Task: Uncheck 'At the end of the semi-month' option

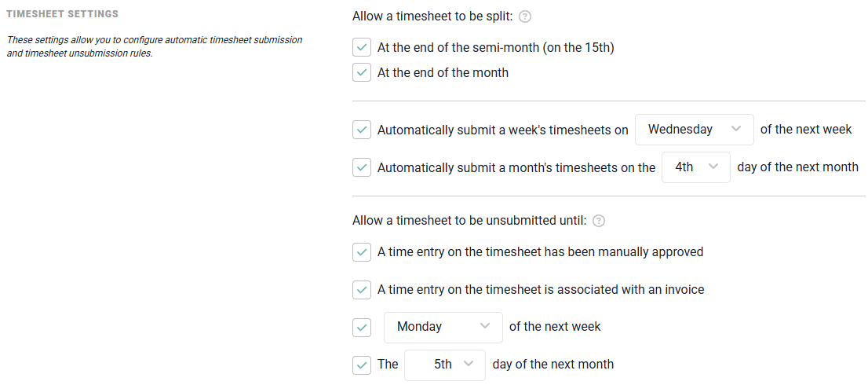Action: [362, 48]
